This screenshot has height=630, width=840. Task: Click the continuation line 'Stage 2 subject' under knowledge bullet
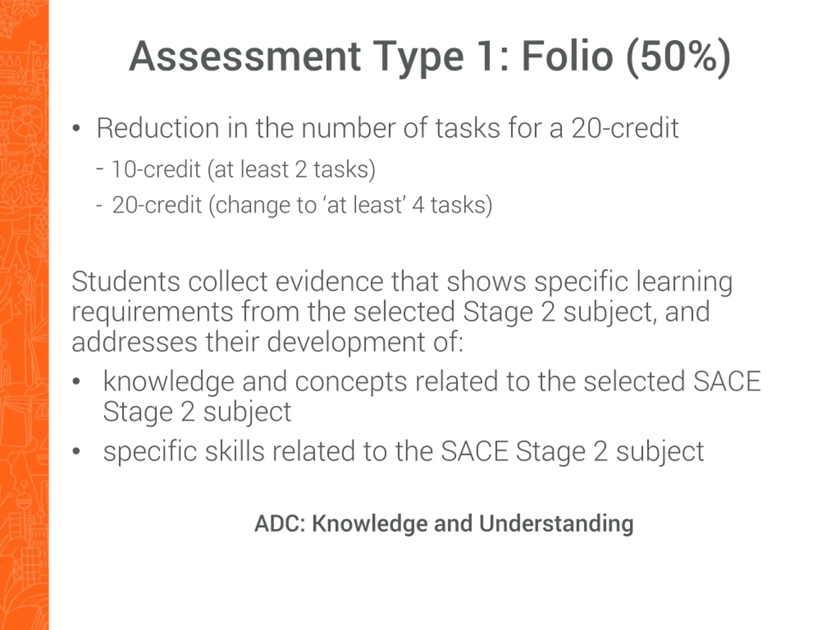click(197, 412)
